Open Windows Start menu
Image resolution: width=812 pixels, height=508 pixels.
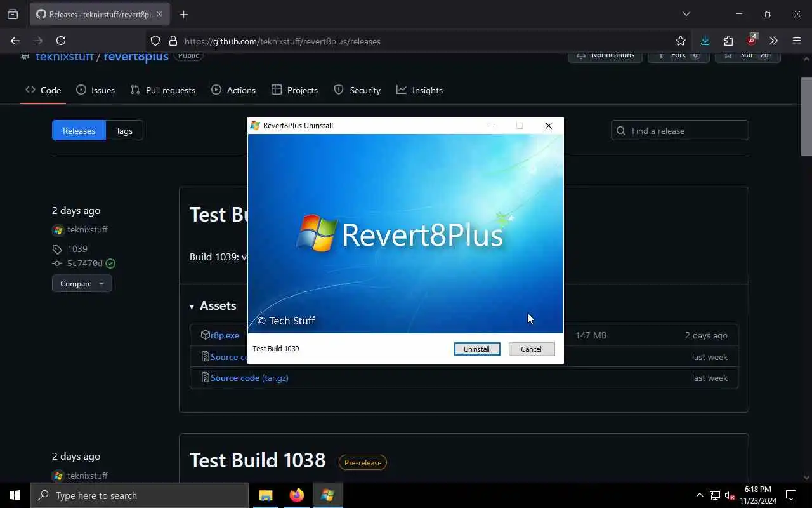coord(15,495)
